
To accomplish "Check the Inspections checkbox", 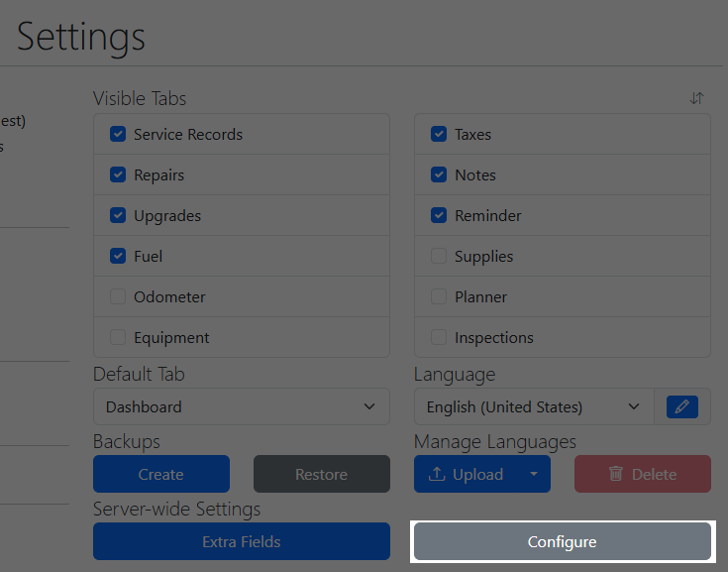I will (x=439, y=337).
